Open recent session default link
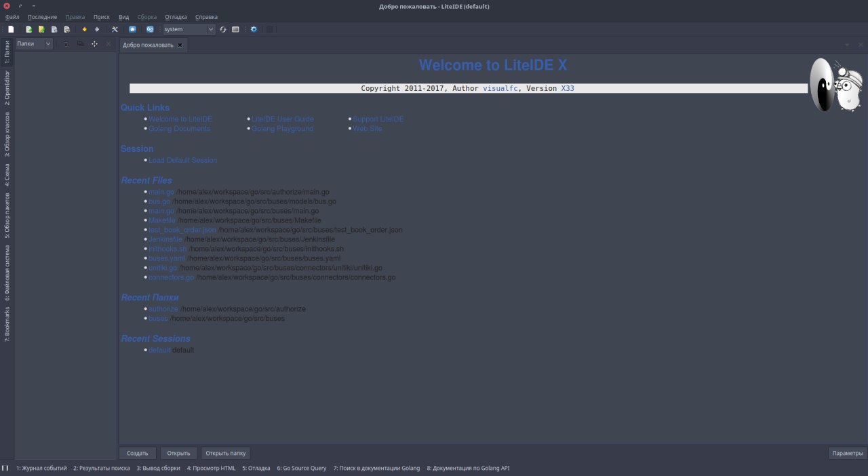868x476 pixels. pyautogui.click(x=159, y=350)
